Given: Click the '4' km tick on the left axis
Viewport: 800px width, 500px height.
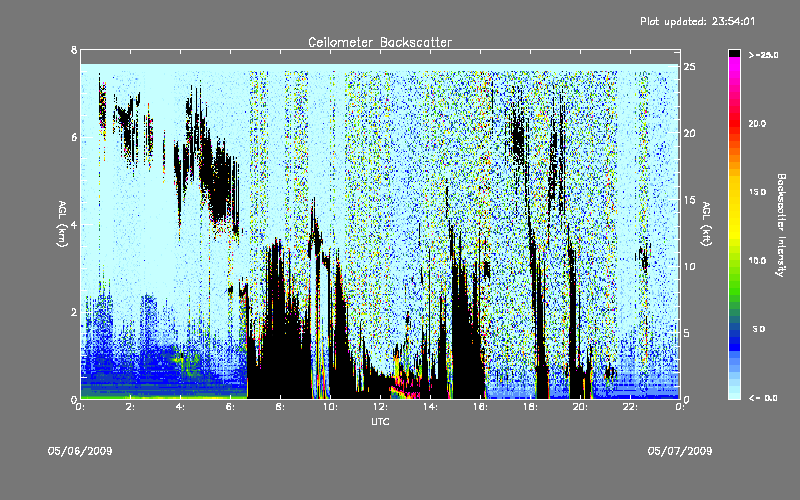Looking at the screenshot, I should point(74,224).
